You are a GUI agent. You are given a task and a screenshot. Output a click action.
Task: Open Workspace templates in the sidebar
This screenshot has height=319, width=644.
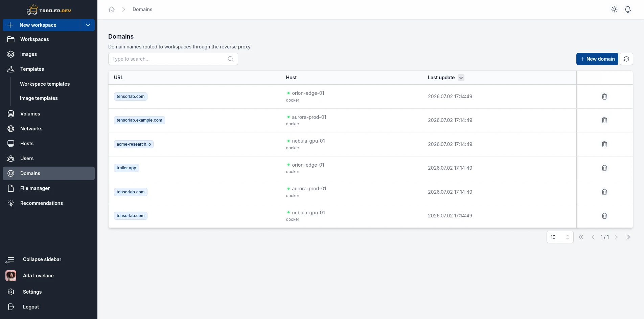tap(45, 84)
